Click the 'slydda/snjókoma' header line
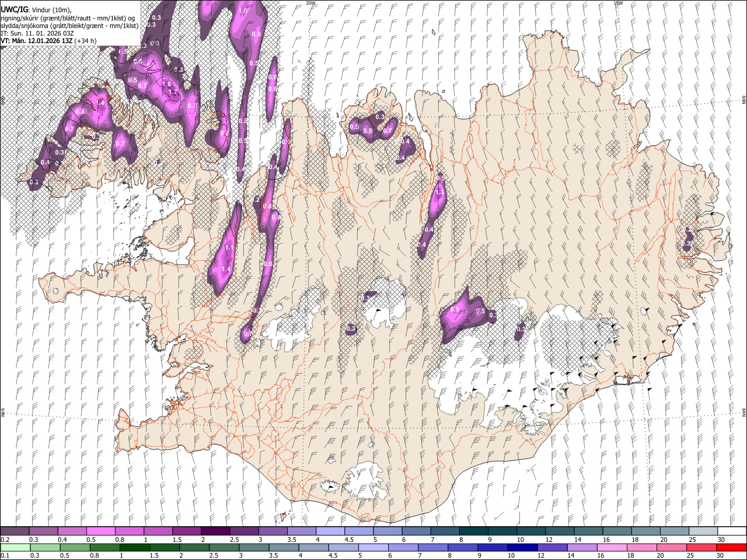Screen dimensions: 747x560 (70, 25)
